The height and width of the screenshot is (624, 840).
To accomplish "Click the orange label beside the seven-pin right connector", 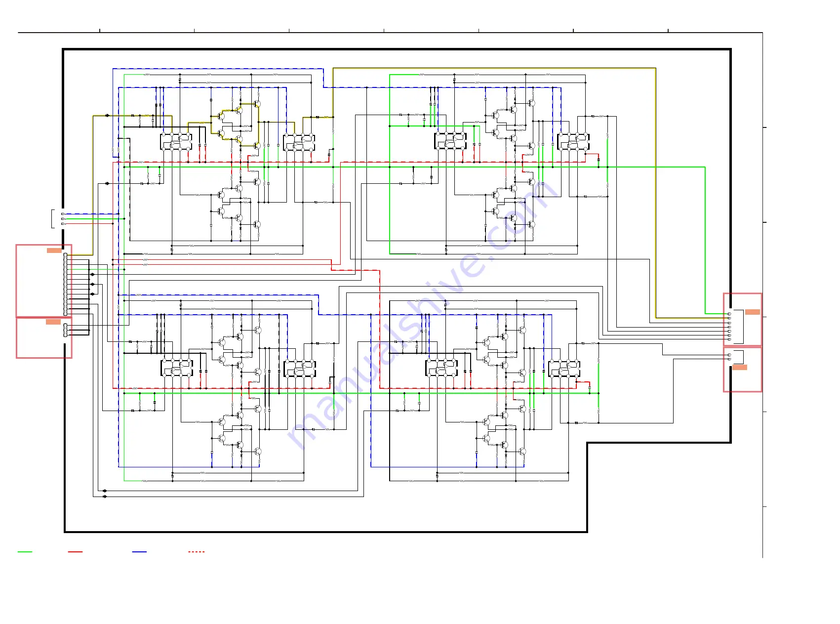I will (752, 312).
